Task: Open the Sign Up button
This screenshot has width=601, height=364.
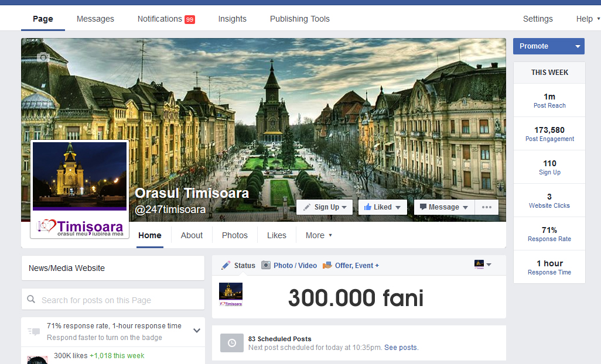Action: pos(325,207)
